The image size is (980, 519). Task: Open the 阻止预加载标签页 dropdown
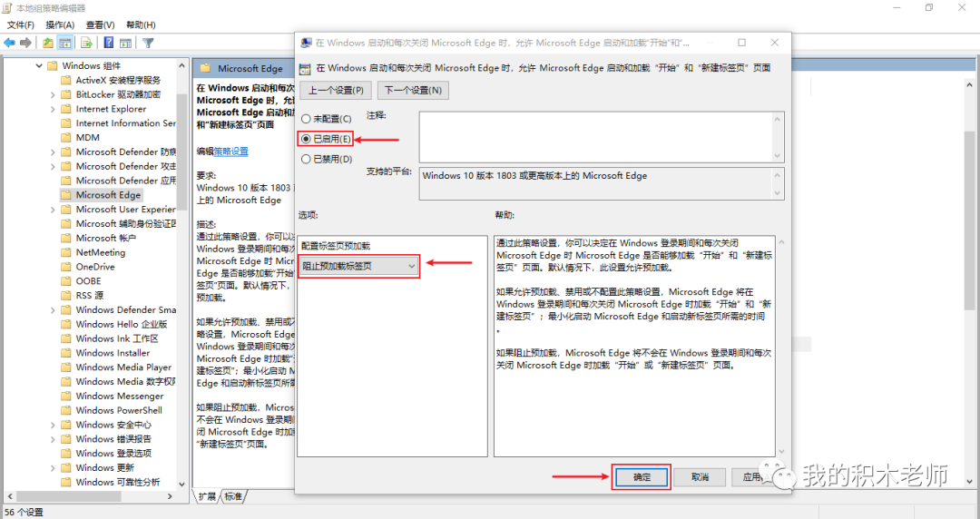358,267
